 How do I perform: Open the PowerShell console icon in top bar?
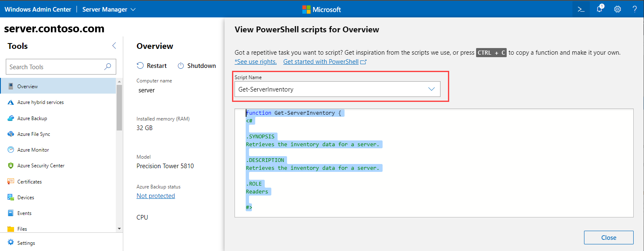click(581, 9)
